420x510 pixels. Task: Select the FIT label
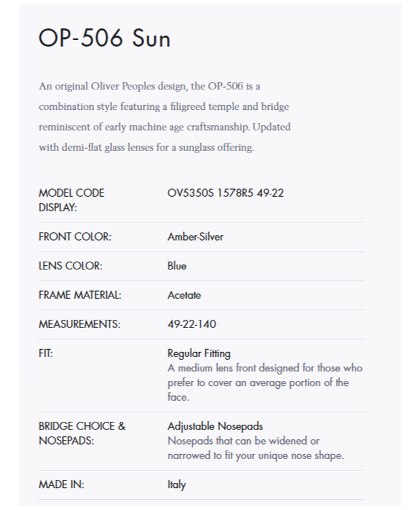coord(46,354)
